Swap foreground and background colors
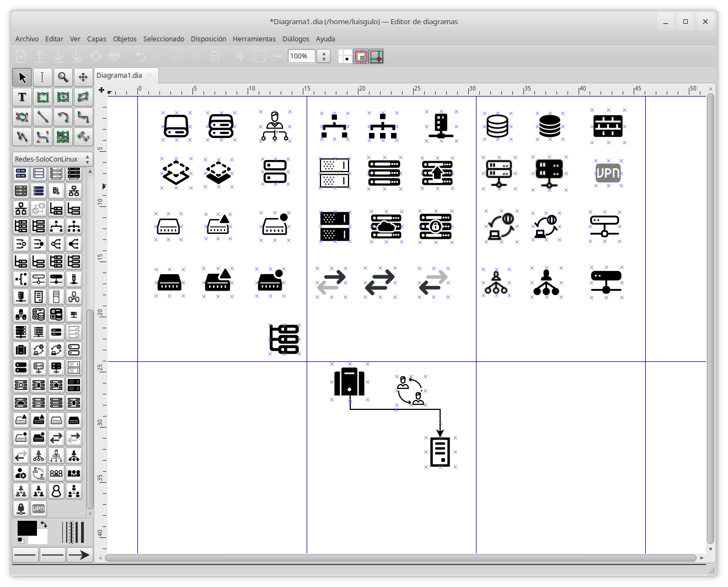The height and width of the screenshot is (587, 728). [x=44, y=524]
